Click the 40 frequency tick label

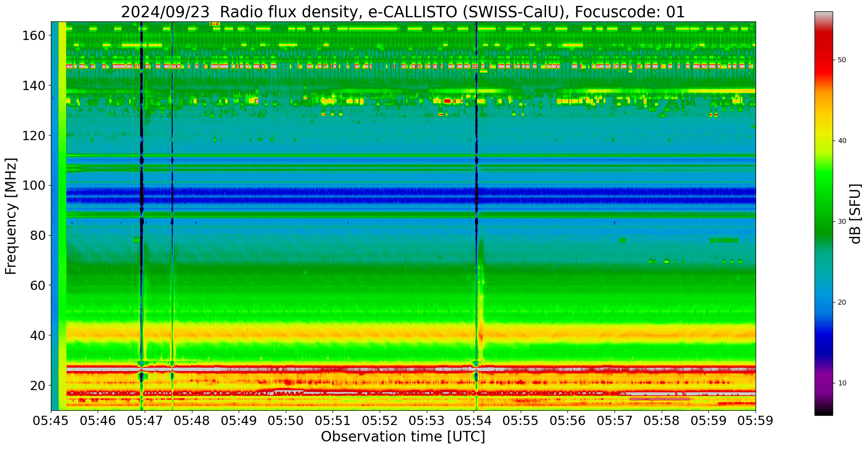tap(38, 335)
